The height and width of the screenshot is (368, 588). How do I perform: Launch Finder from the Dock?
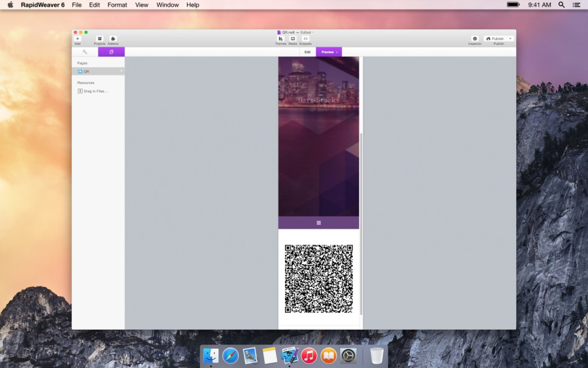pyautogui.click(x=211, y=355)
